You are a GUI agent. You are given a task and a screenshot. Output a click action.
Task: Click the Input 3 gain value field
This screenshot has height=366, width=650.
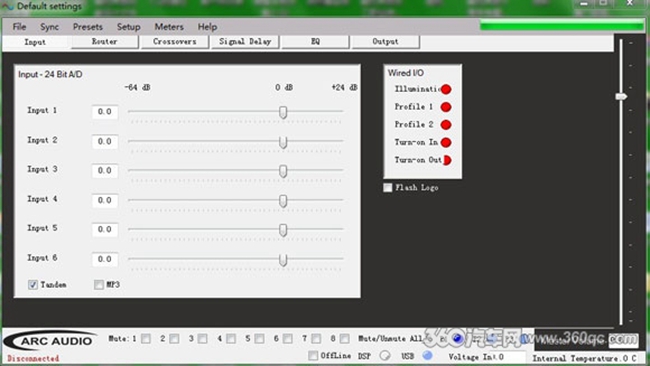pos(105,171)
